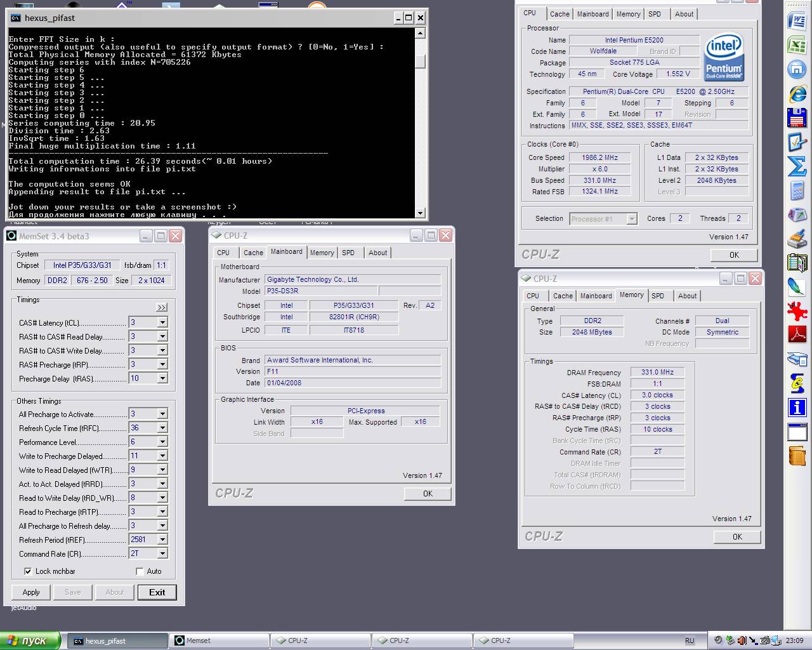
Task: Click the keyboard icon in system tray
Action: pos(766,640)
